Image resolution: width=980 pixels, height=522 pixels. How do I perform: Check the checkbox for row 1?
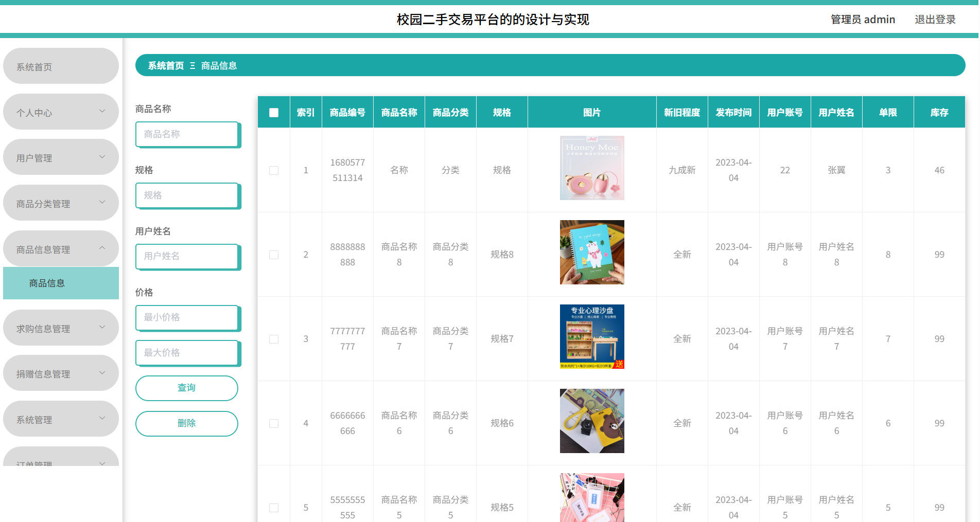[273, 170]
